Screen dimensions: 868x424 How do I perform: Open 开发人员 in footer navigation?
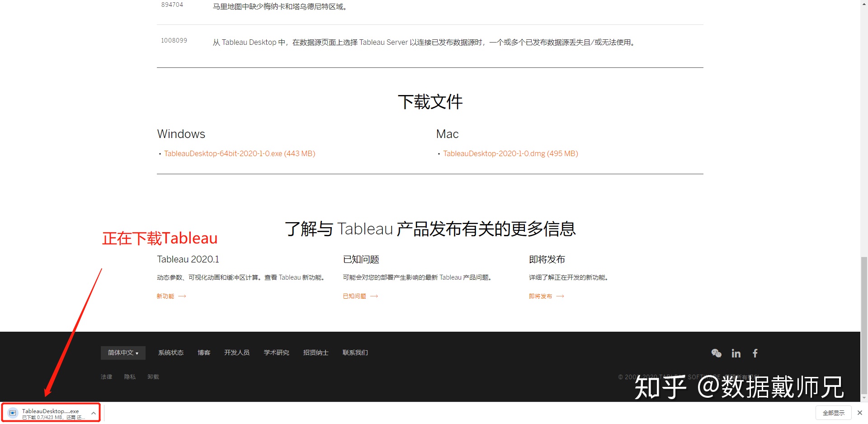[237, 353]
